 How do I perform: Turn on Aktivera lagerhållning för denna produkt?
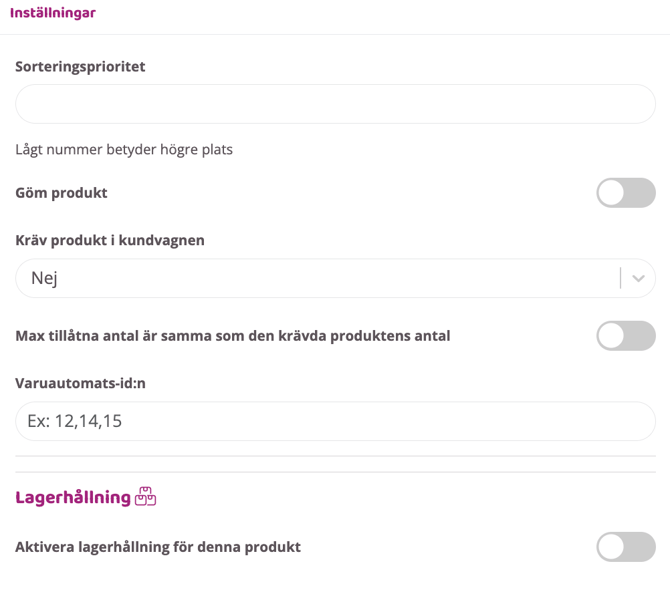[x=626, y=547]
